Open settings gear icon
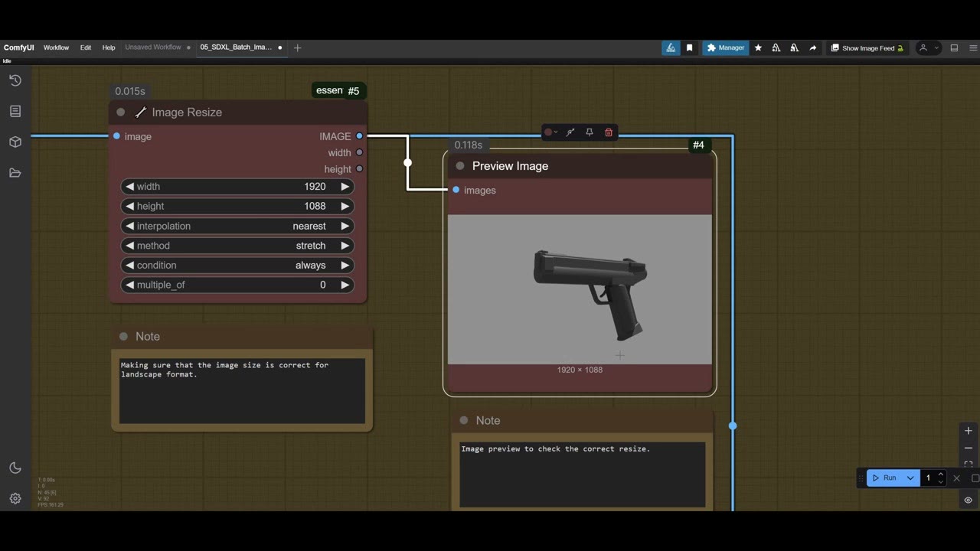Image resolution: width=980 pixels, height=551 pixels. 15,498
